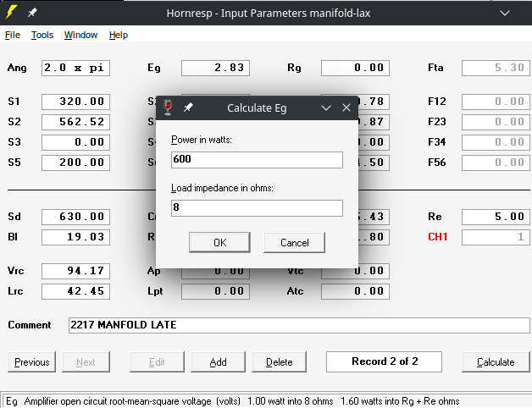Click the Fta field showing 5.30
This screenshot has height=408, width=532.
pyautogui.click(x=496, y=69)
